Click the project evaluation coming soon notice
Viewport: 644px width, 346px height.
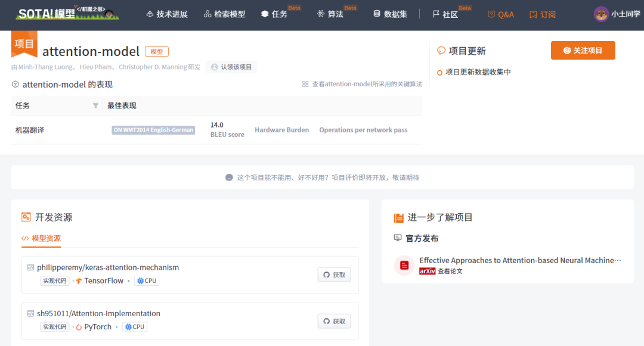pos(323,177)
